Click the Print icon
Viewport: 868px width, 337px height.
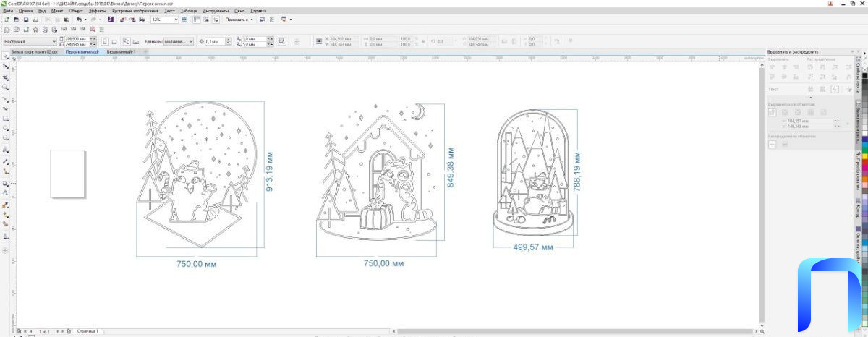pos(35,19)
